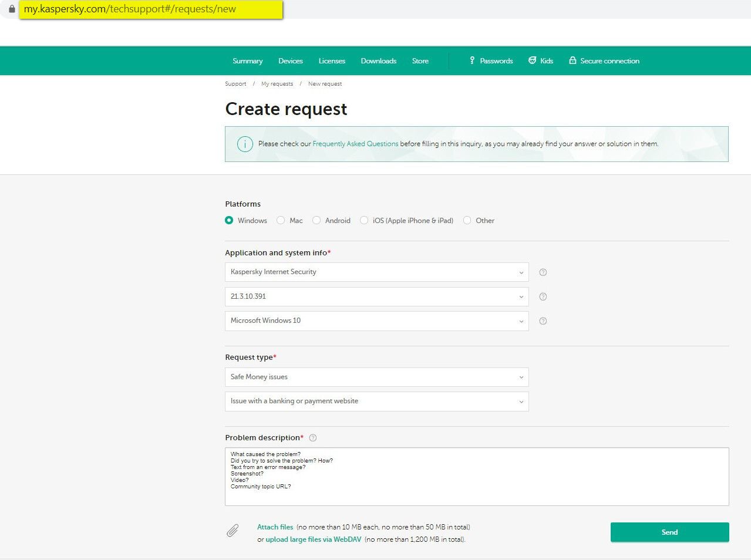Click the Platforms section label
The height and width of the screenshot is (560, 751).
243,204
